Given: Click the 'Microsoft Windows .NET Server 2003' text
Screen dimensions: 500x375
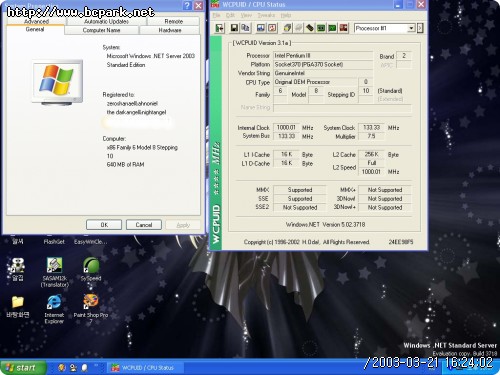Looking at the screenshot, I should pyautogui.click(x=151, y=56).
